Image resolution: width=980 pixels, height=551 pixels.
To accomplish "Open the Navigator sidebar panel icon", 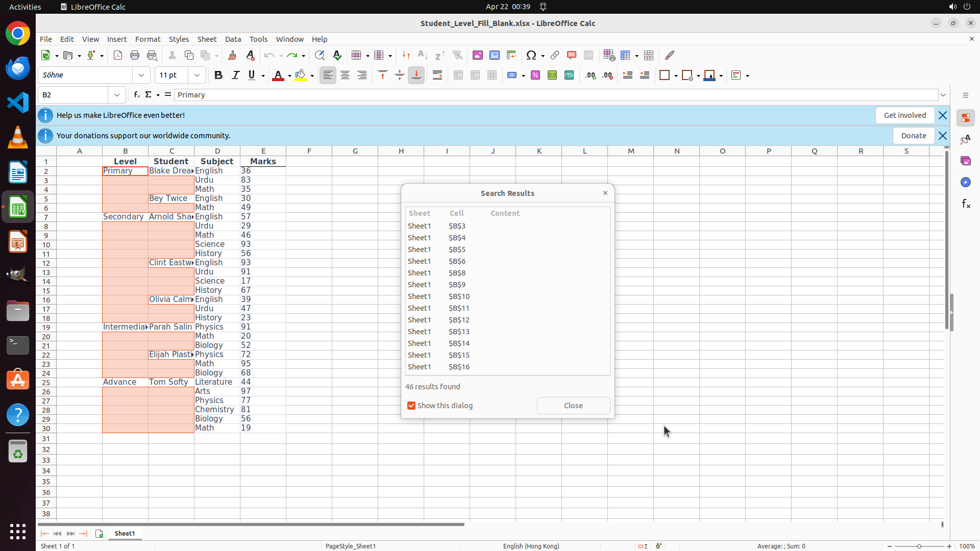I will click(965, 182).
